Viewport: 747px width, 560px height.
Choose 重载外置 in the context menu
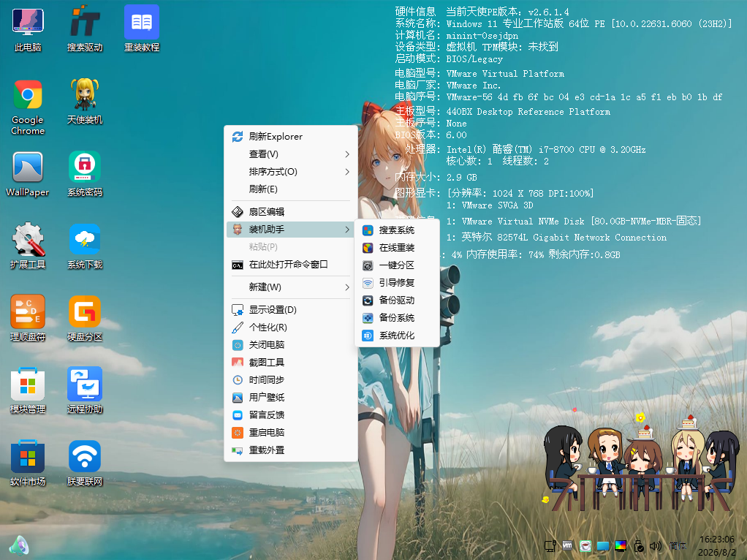click(x=291, y=450)
